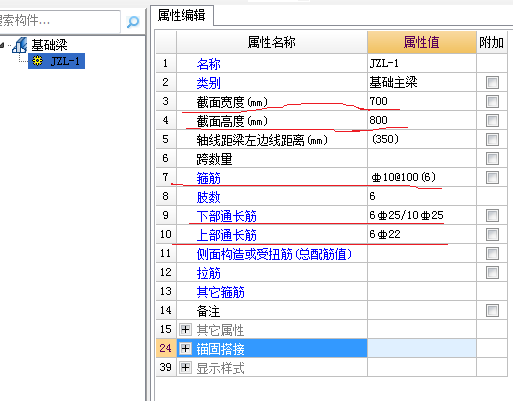Image resolution: width=513 pixels, height=401 pixels.
Task: Expand the 锚固搭接 group
Action: click(185, 349)
